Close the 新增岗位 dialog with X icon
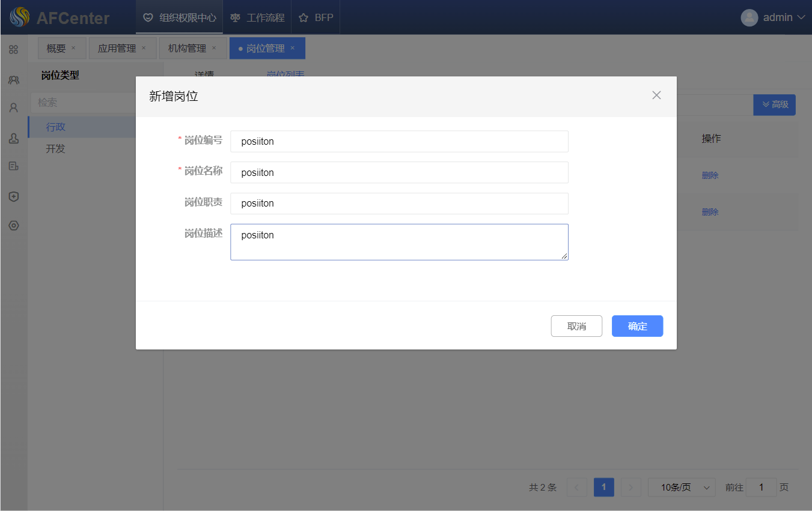This screenshot has width=812, height=511. pos(656,95)
